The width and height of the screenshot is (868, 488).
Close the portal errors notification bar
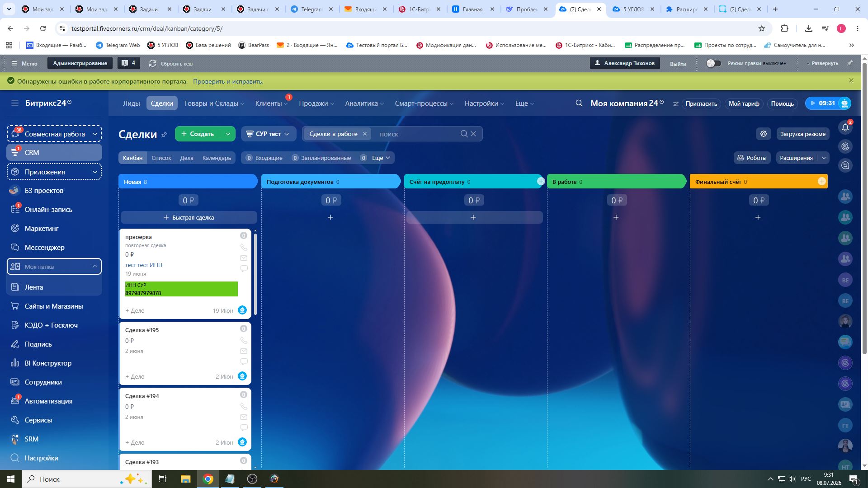(851, 80)
